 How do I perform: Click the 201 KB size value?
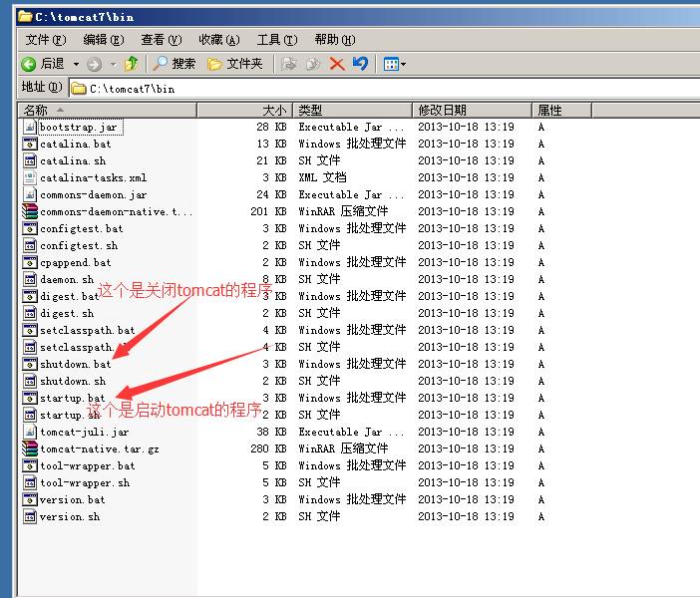[268, 211]
